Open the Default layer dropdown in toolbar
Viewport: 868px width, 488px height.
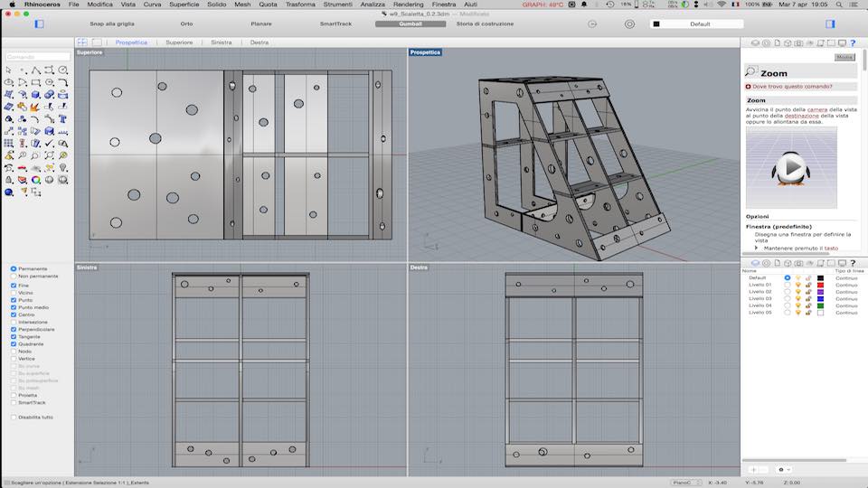700,23
